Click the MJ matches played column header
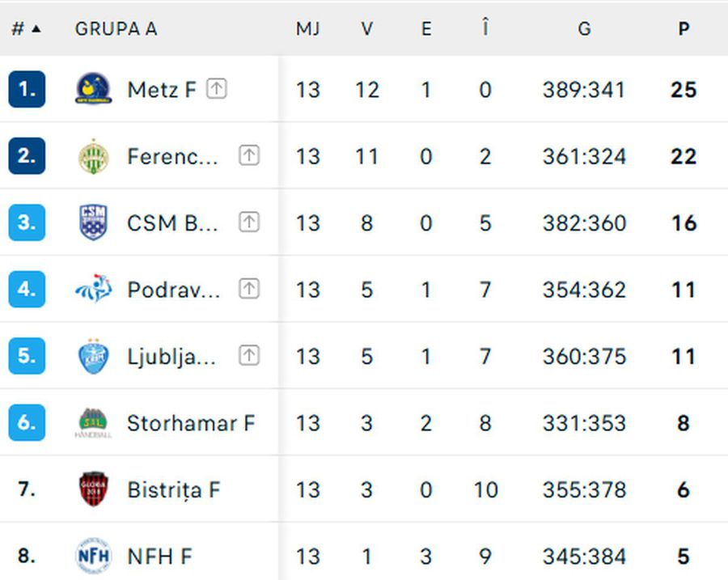Image resolution: width=728 pixels, height=580 pixels. point(307,29)
